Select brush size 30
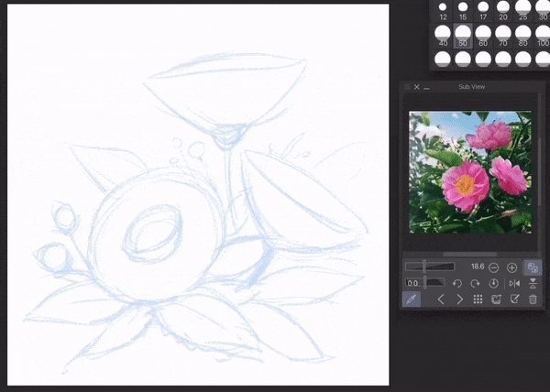Viewport: 550px width, 392px height. click(543, 10)
